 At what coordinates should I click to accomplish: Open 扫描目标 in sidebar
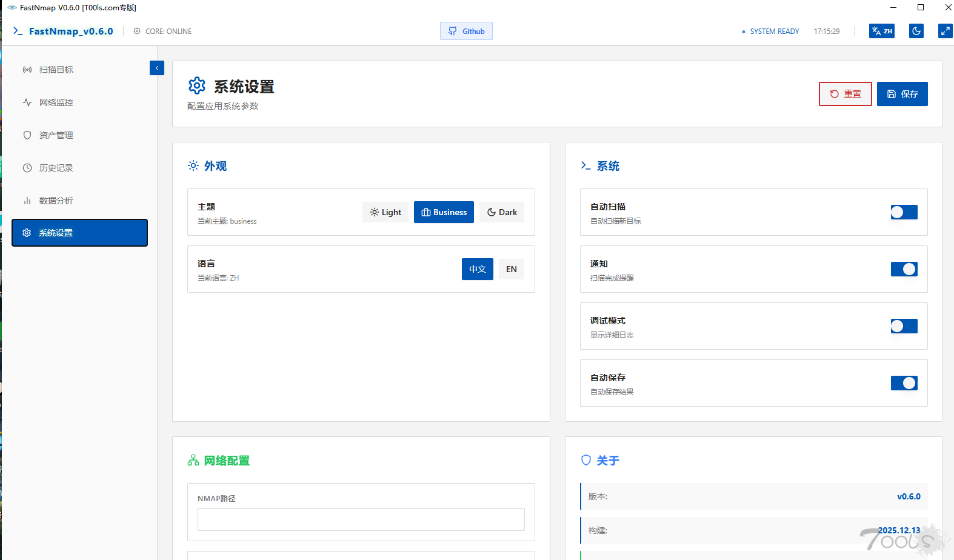(x=56, y=70)
